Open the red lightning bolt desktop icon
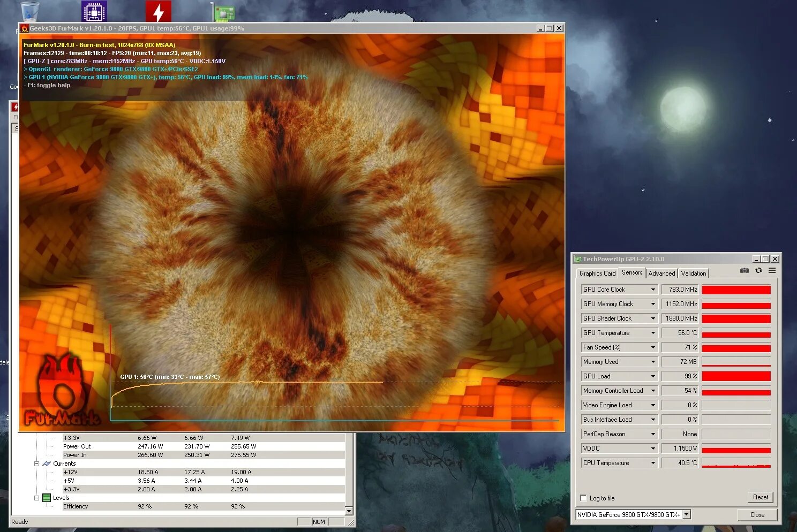Screen dimensions: 797x532 pos(159,11)
